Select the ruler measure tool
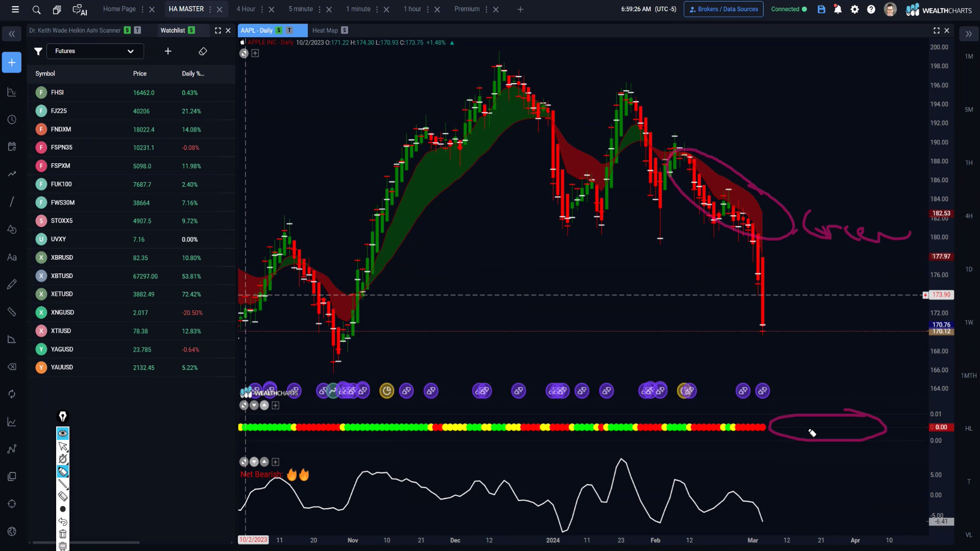Screen dimensions: 980x551 coord(12,312)
